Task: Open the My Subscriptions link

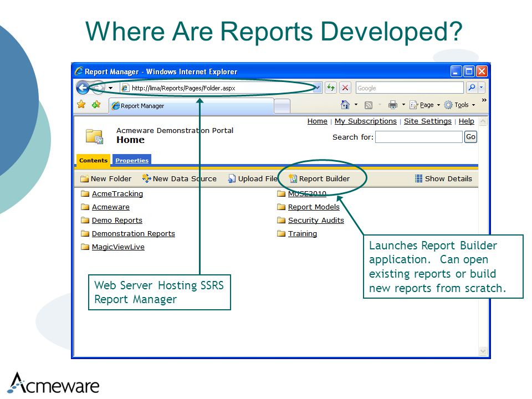Action: pyautogui.click(x=365, y=121)
